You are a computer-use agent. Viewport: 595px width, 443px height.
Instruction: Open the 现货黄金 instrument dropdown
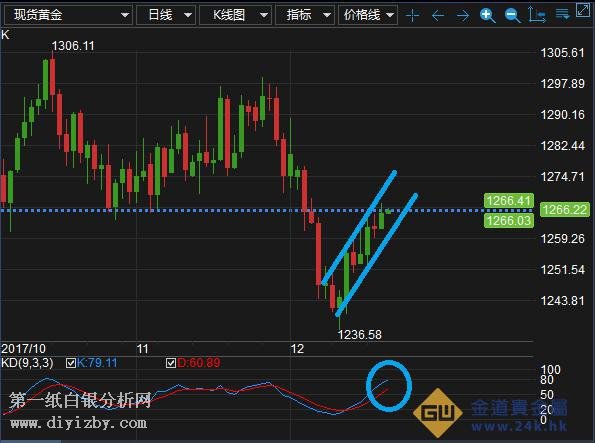click(68, 15)
